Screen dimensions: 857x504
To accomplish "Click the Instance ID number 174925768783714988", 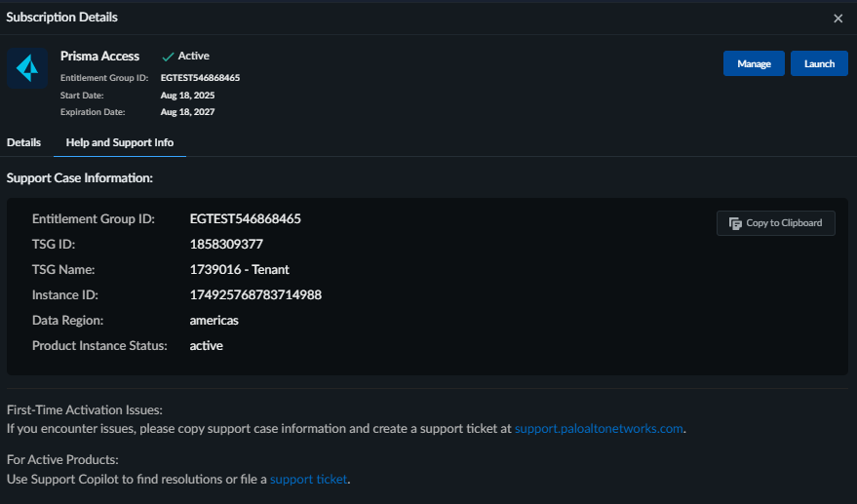I will pyautogui.click(x=255, y=294).
